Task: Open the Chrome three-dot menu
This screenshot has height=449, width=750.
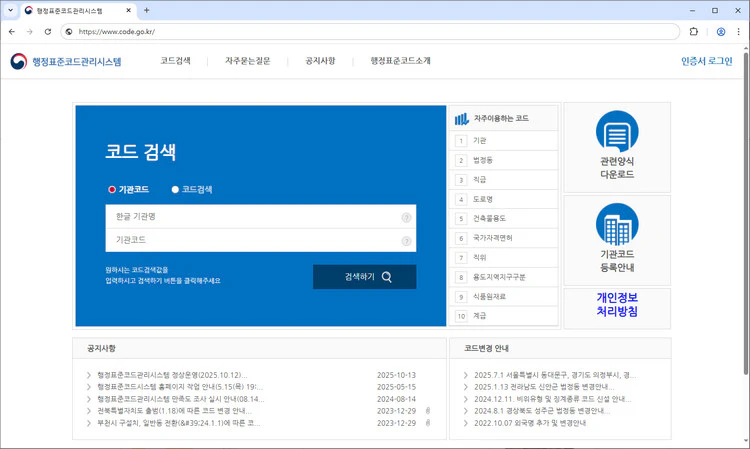Action: 739,32
